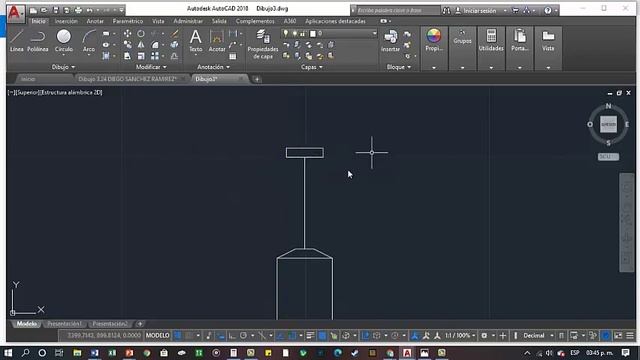Switch to the Presentación1 layout tab
The width and height of the screenshot is (640, 360).
pos(64,324)
